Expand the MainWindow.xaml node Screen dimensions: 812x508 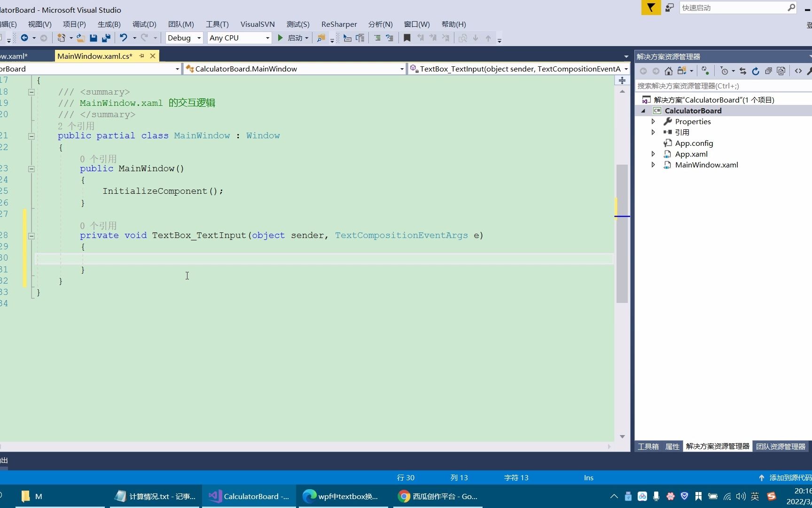pos(653,165)
